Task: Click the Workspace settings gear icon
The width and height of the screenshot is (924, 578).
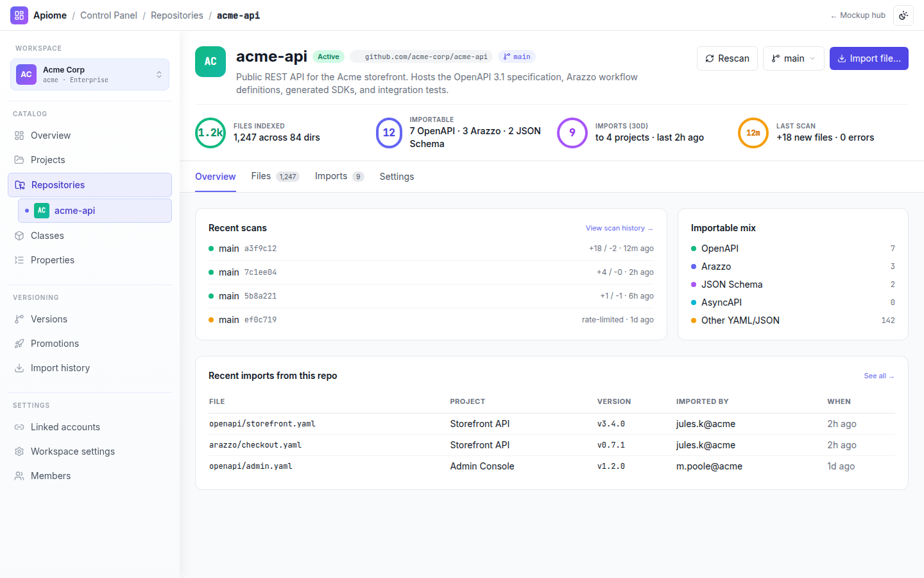Action: (19, 451)
